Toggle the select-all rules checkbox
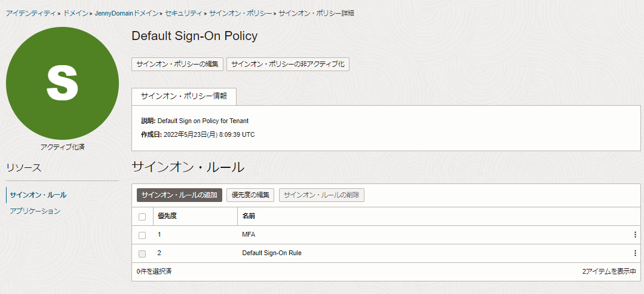The width and height of the screenshot is (644, 294). click(x=142, y=216)
